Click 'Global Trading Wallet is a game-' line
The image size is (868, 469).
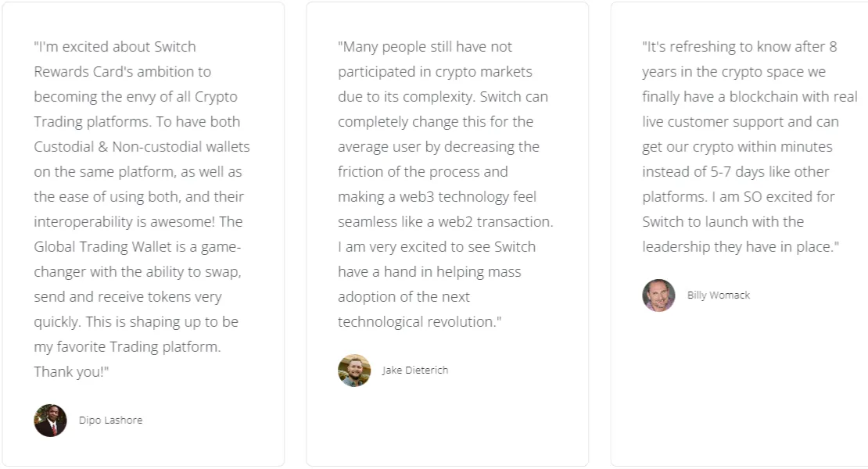click(x=138, y=247)
